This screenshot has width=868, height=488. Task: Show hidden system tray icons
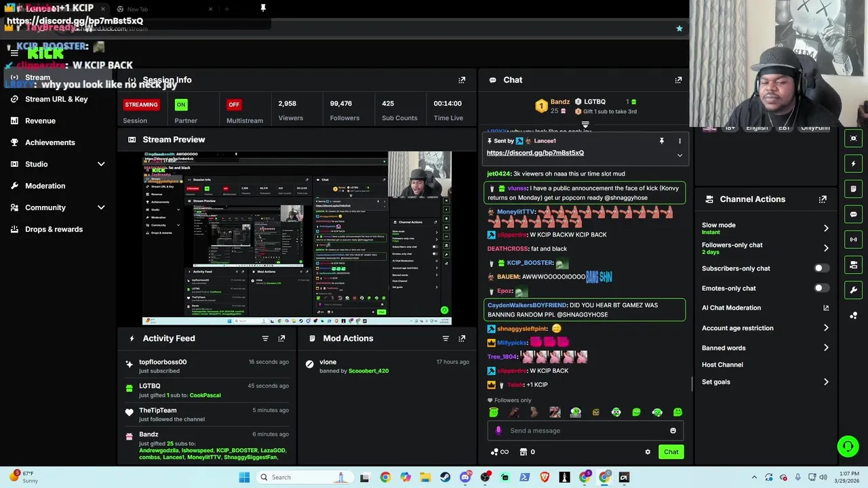[753, 477]
